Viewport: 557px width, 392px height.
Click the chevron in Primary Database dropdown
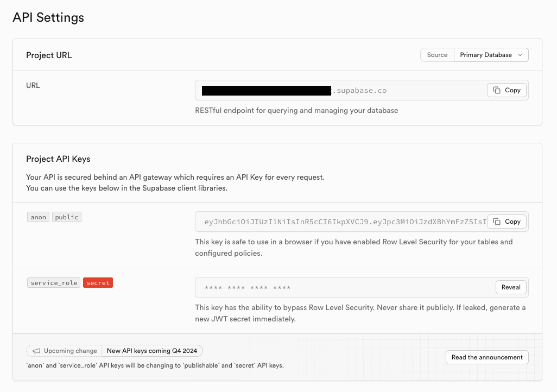[520, 55]
